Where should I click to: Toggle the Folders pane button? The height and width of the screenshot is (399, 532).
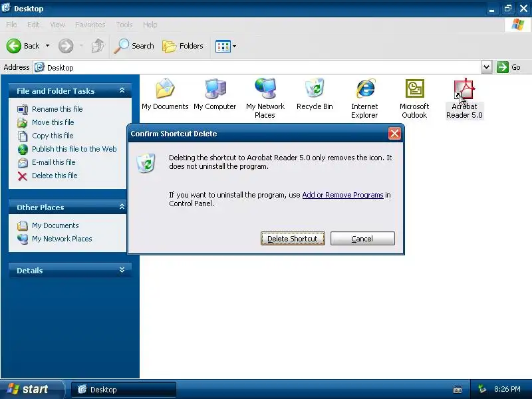[183, 46]
